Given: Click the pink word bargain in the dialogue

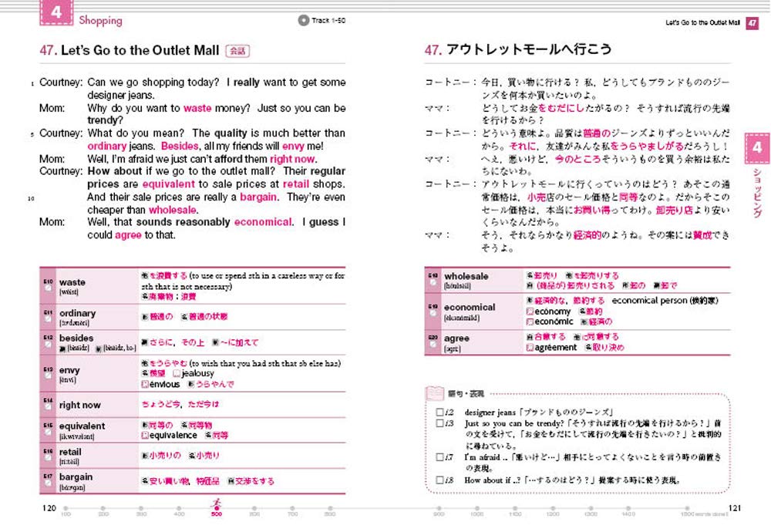Looking at the screenshot, I should (x=258, y=197).
